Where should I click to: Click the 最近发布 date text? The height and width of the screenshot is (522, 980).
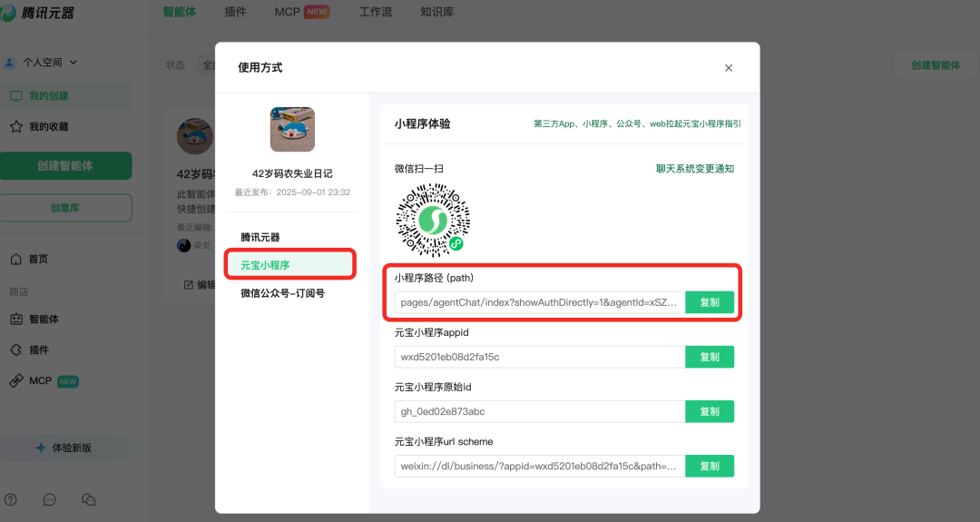pos(292,192)
